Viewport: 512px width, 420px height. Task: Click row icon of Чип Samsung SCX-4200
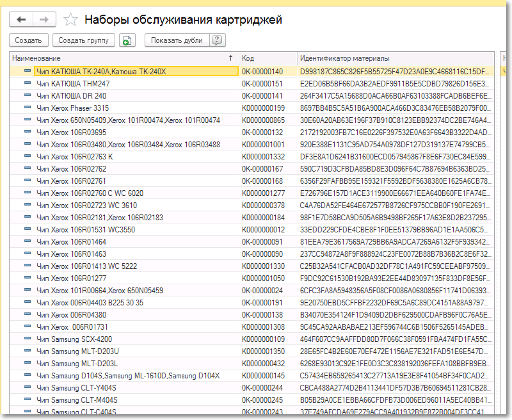28,339
